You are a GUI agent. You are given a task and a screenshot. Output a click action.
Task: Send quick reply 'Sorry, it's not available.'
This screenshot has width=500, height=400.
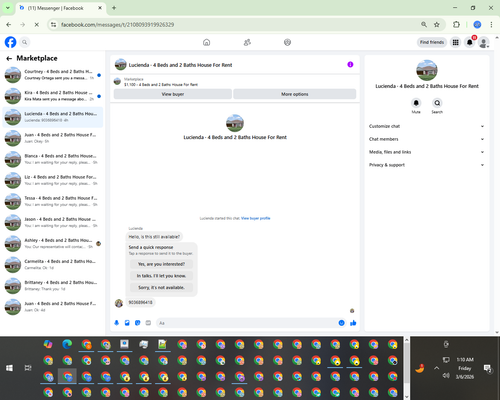pos(161,287)
